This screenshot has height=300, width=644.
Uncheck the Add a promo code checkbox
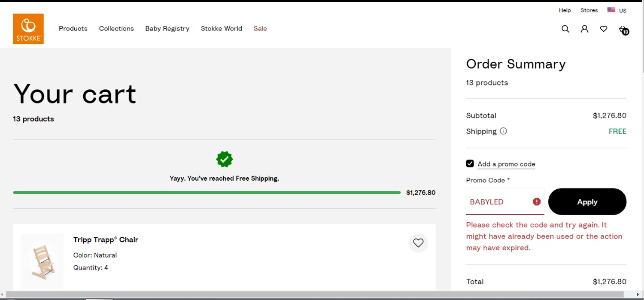click(x=470, y=164)
